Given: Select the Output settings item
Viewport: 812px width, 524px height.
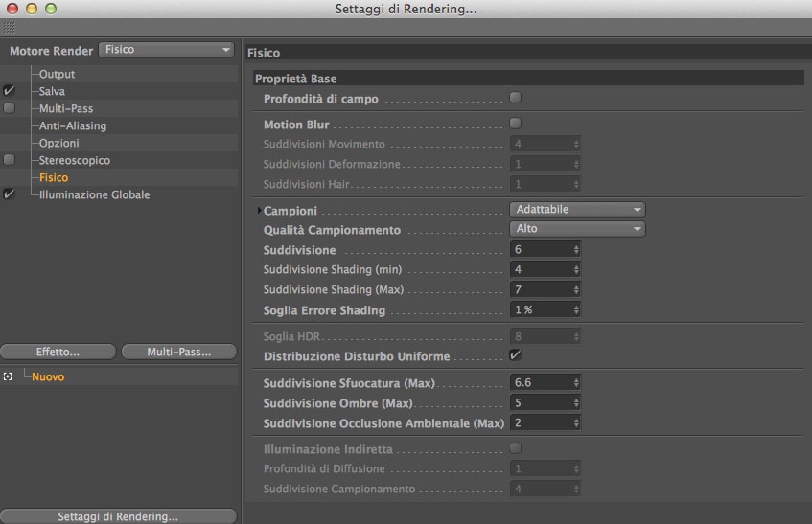Looking at the screenshot, I should 57,74.
